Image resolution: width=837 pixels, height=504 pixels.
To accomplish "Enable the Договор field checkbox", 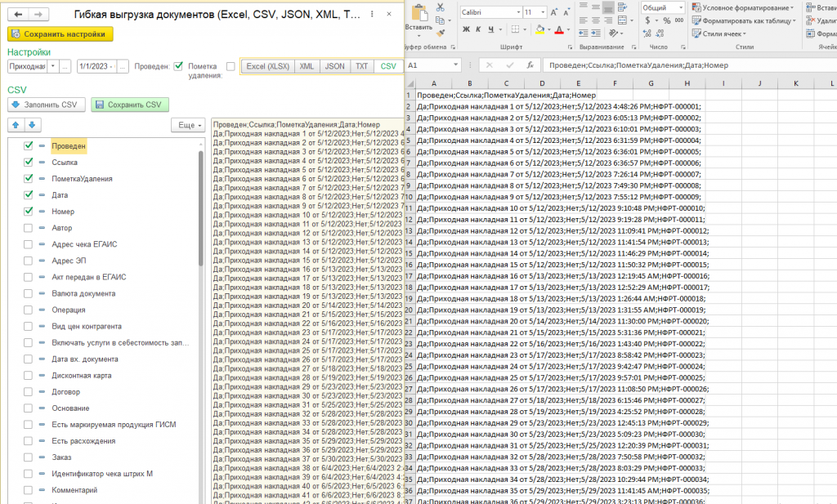I will pos(29,391).
